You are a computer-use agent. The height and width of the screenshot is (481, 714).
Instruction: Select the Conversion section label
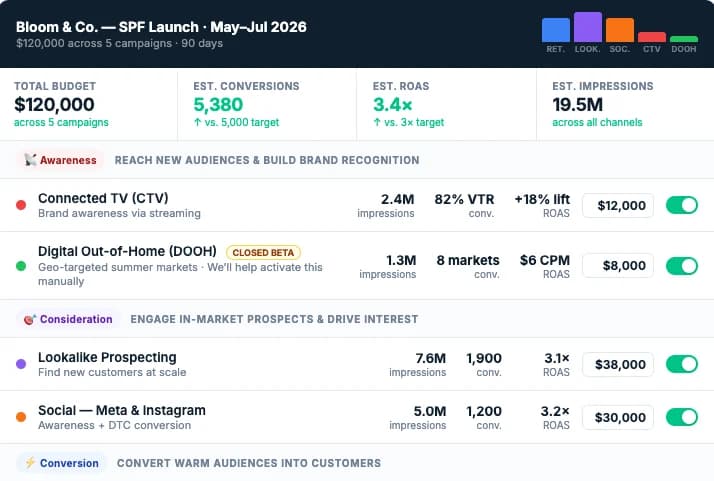(x=61, y=463)
